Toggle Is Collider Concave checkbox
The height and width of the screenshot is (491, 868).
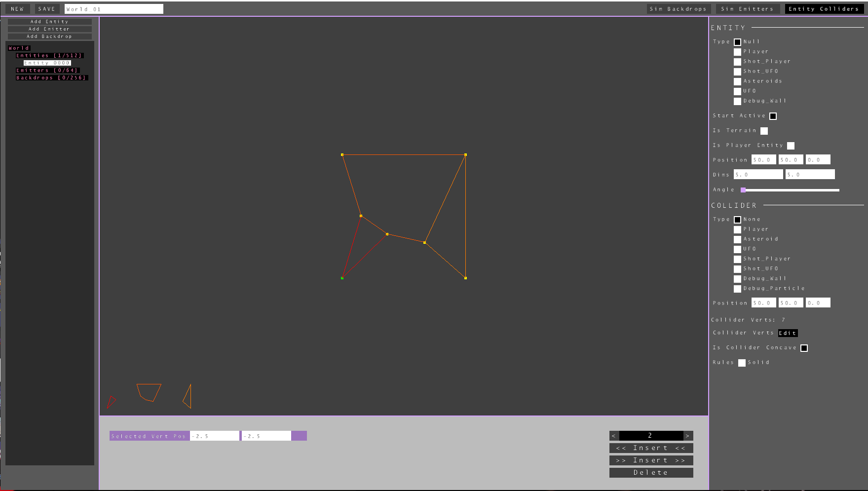[x=804, y=348]
